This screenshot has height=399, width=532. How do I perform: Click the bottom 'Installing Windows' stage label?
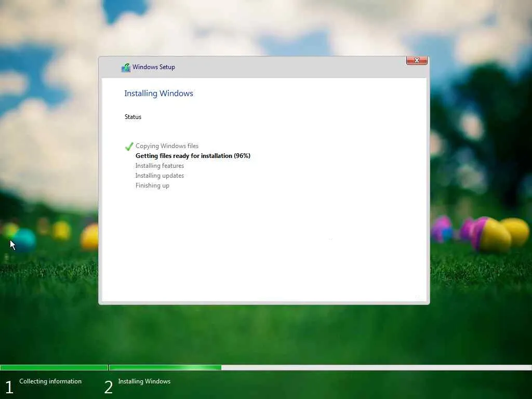pyautogui.click(x=144, y=381)
